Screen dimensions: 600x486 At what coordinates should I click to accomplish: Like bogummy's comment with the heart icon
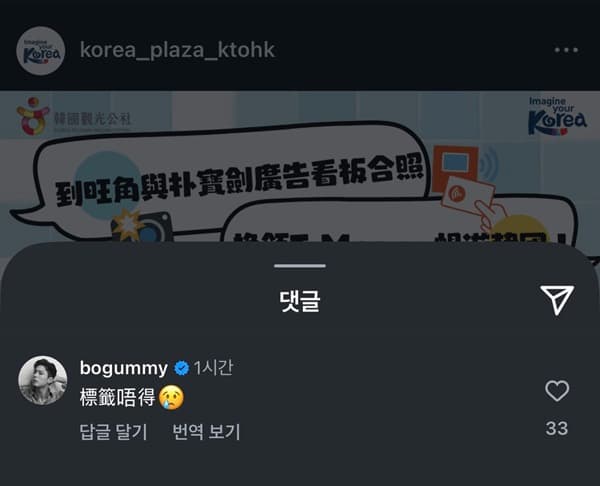[557, 391]
